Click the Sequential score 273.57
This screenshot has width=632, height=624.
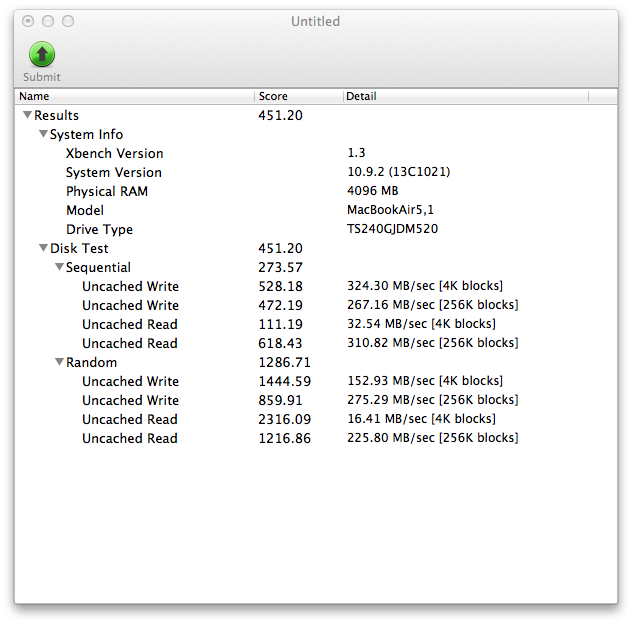tap(281, 267)
